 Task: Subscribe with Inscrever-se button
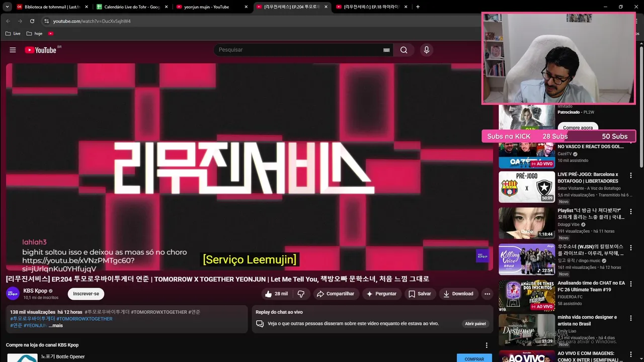[x=86, y=294]
